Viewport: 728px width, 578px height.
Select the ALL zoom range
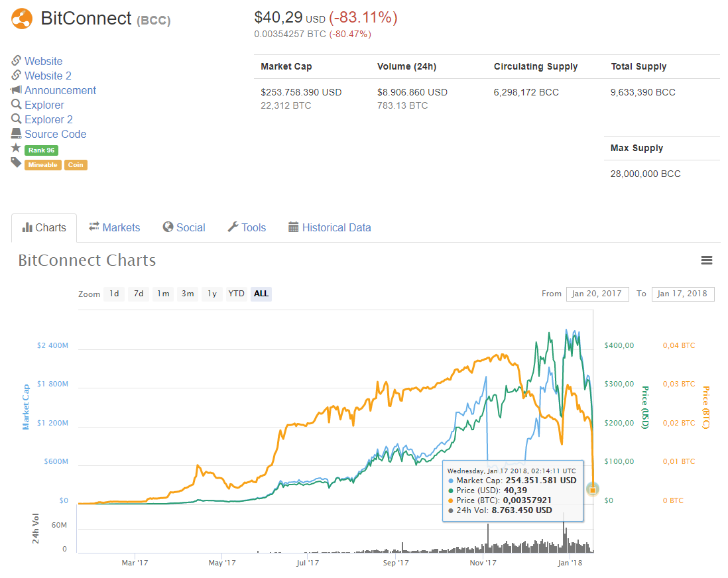(261, 294)
